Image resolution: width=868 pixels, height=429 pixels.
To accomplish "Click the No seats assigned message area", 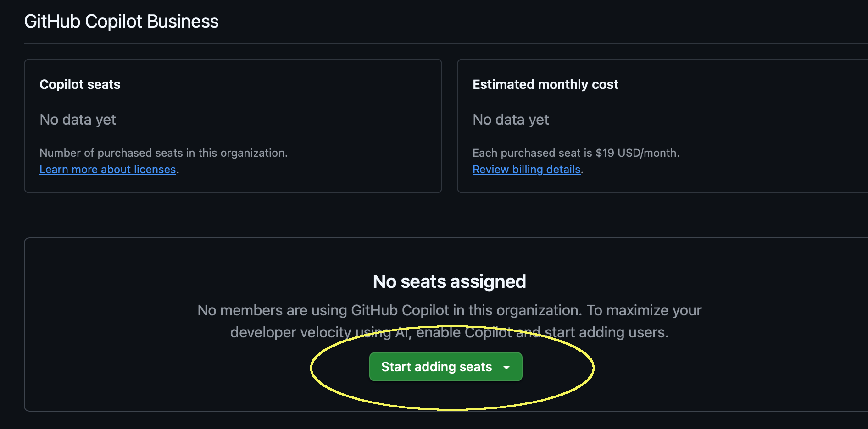I will [449, 281].
